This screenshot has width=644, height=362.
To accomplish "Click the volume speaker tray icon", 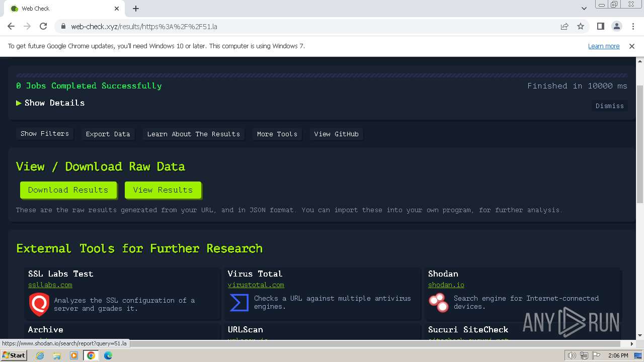I will pyautogui.click(x=572, y=355).
